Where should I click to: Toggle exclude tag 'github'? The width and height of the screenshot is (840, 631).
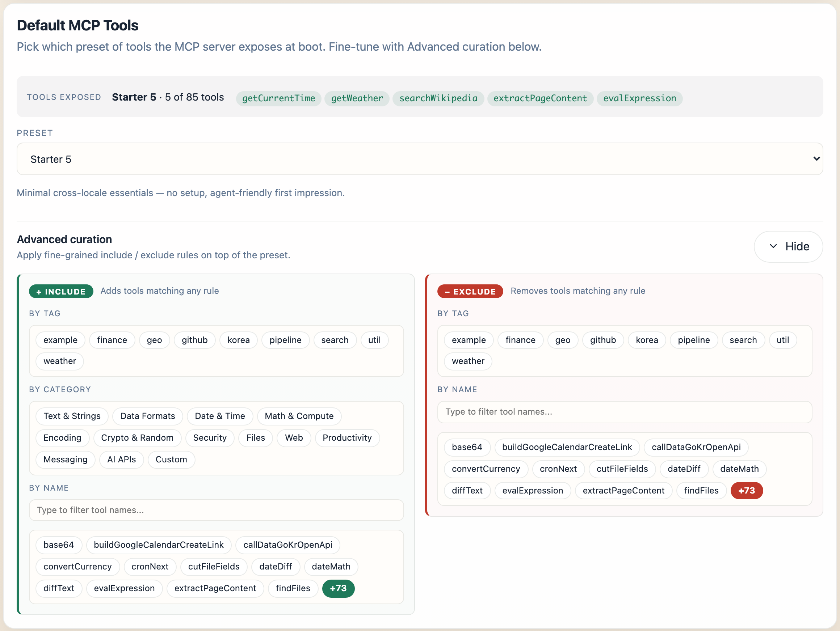[x=603, y=340]
